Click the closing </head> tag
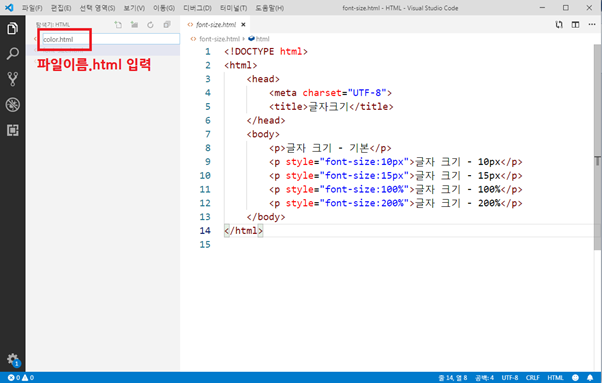Image resolution: width=602 pixels, height=383 pixels. tap(266, 121)
